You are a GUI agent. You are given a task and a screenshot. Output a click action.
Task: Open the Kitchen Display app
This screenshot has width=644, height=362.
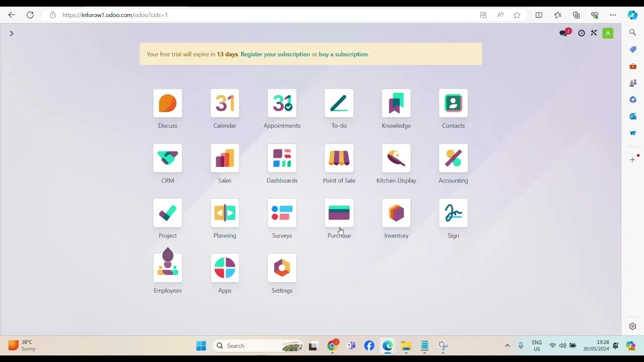point(396,158)
